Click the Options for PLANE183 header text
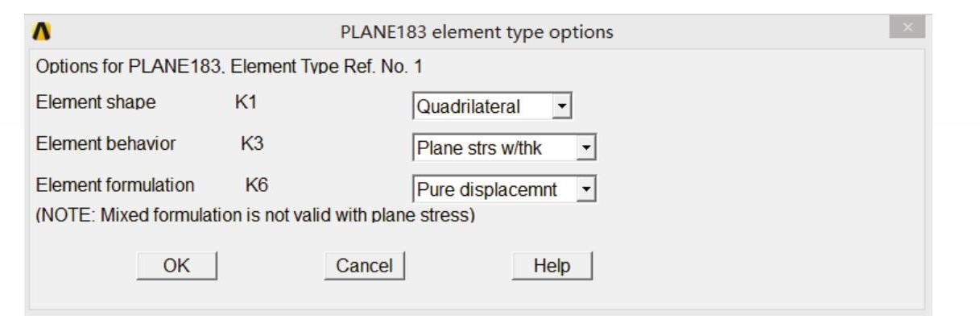Screen dimensions: 980x336 (229, 65)
